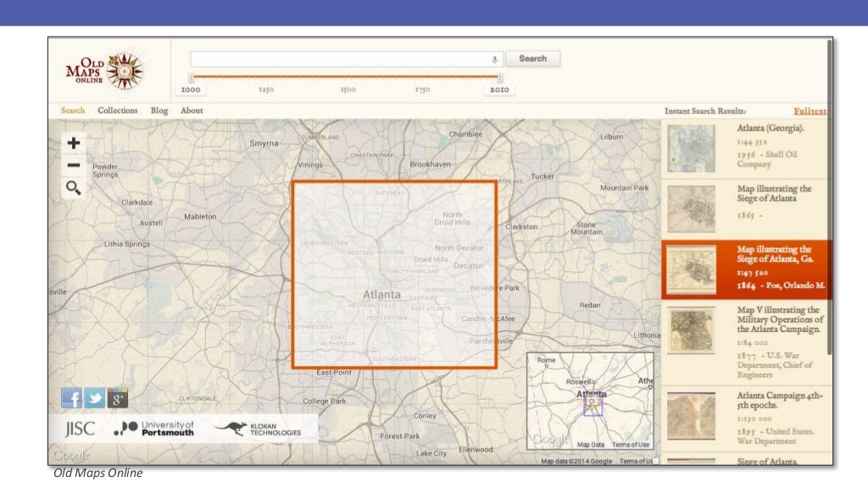The image size is (868, 488).
Task: Click '1956 - Shell Oil Company' text
Action: point(766,159)
